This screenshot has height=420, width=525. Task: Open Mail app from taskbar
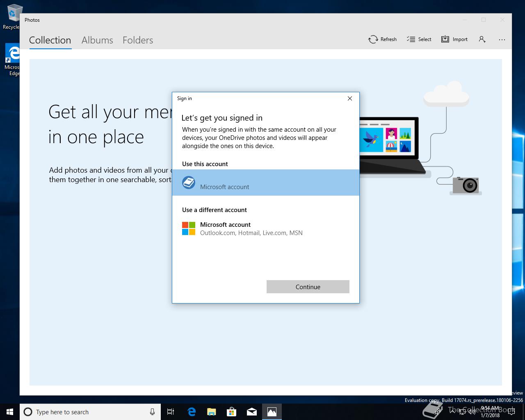point(252,412)
